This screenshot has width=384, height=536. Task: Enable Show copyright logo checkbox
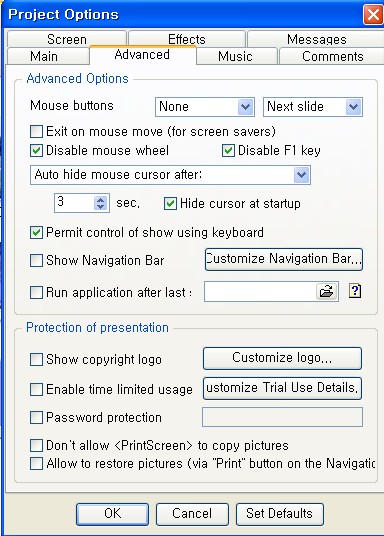36,360
